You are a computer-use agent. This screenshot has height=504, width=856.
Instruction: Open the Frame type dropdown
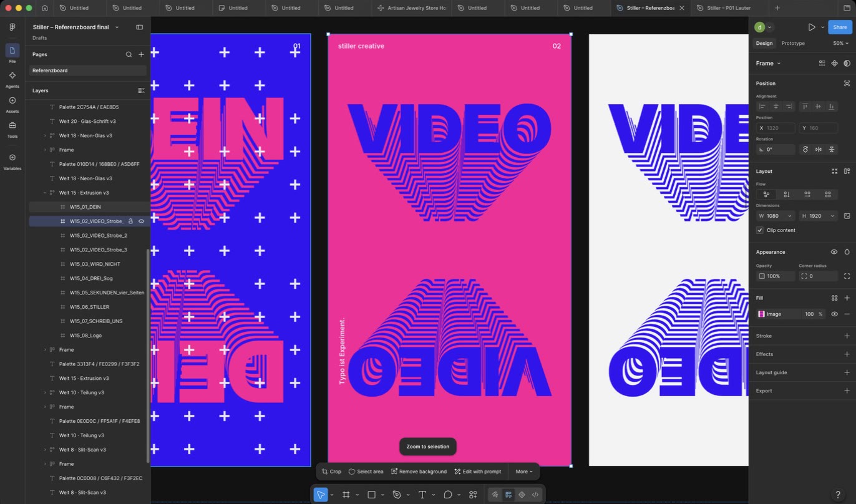pos(768,64)
